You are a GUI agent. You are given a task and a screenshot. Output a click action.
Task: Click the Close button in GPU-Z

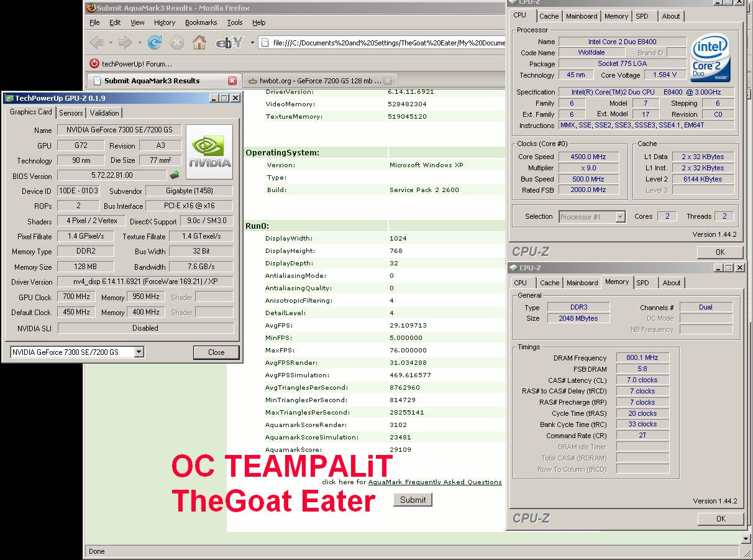pos(216,352)
